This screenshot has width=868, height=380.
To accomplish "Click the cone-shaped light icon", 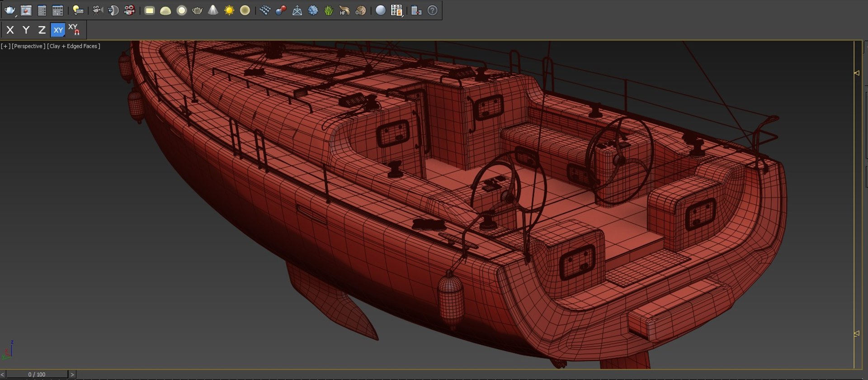I will coord(213,10).
